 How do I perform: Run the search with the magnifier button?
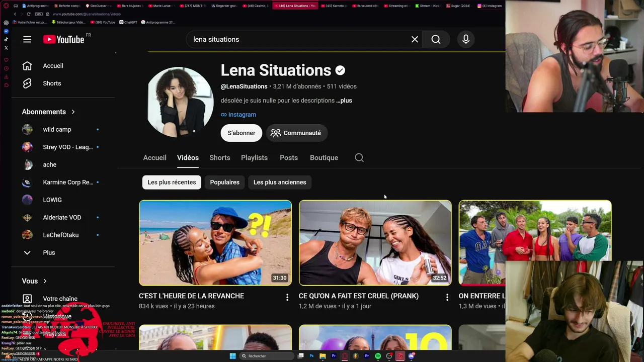[x=436, y=39]
